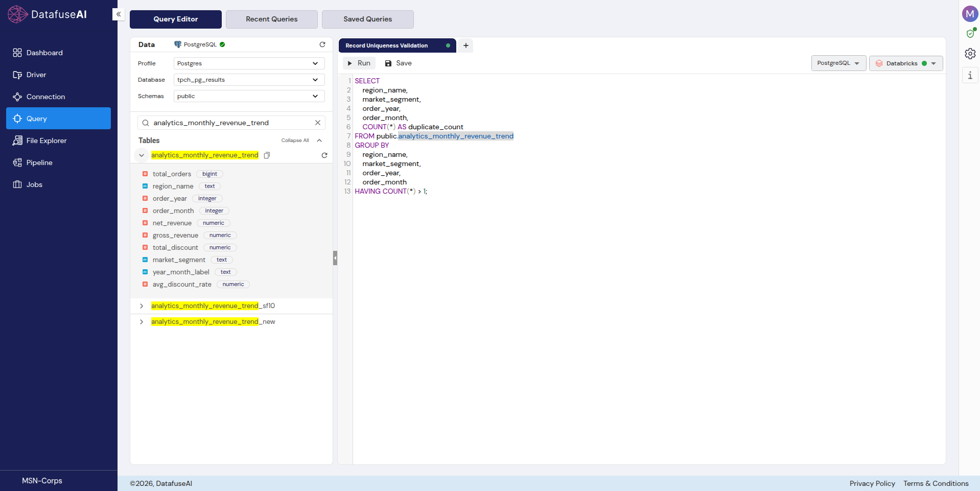Collapse the sidebar with double-chevron icon
The height and width of the screenshot is (491, 980).
pyautogui.click(x=119, y=14)
